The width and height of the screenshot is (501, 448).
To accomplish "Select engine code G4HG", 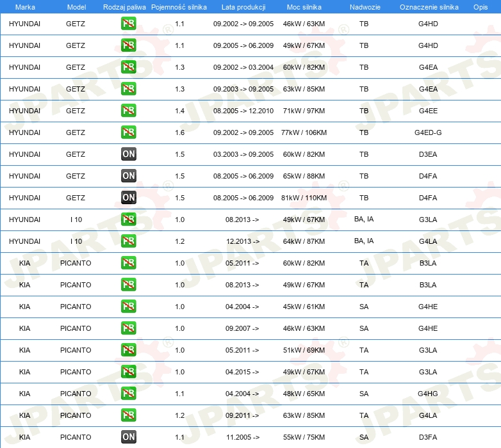I will (x=428, y=394).
